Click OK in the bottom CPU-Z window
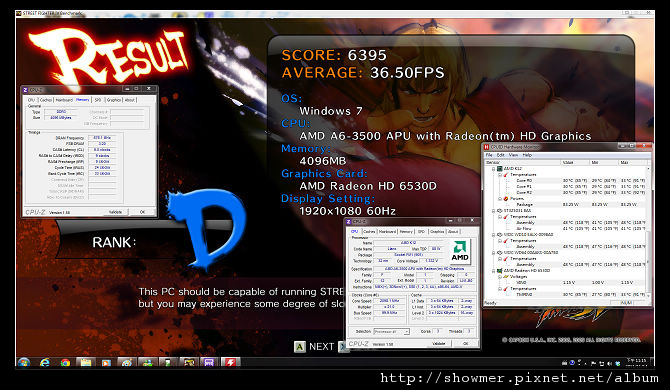The height and width of the screenshot is (390, 670). point(466,343)
